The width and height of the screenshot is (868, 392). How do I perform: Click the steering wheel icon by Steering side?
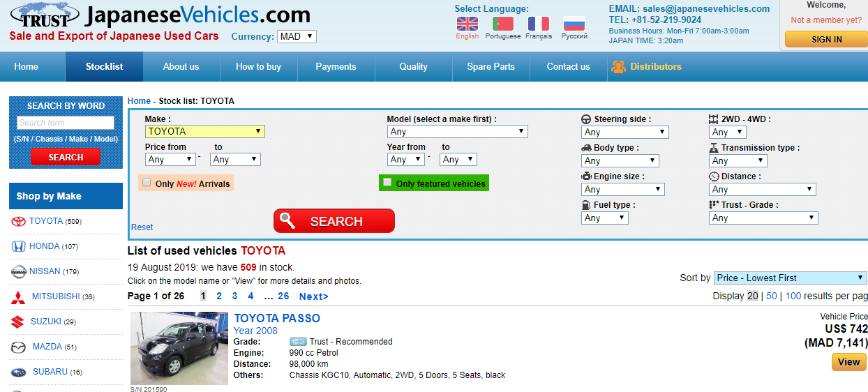click(586, 119)
